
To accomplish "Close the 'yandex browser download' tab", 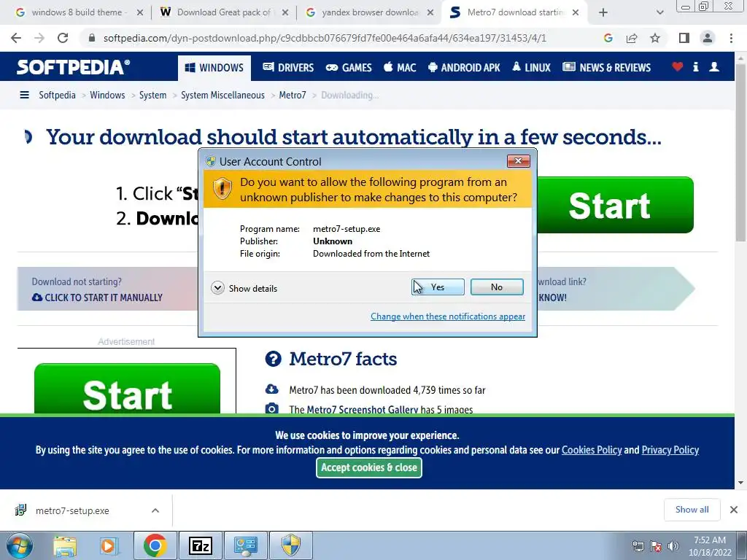I will point(430,13).
